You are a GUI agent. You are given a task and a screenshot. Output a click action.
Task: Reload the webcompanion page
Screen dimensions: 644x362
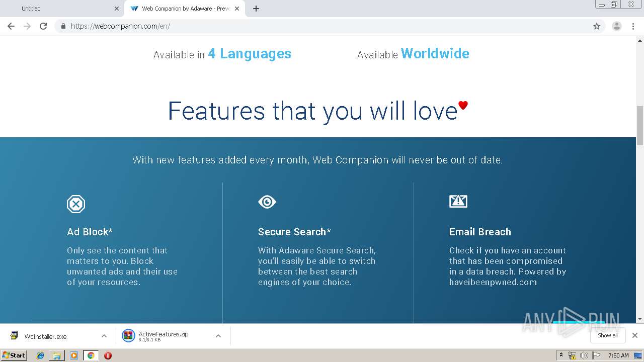[x=43, y=26]
